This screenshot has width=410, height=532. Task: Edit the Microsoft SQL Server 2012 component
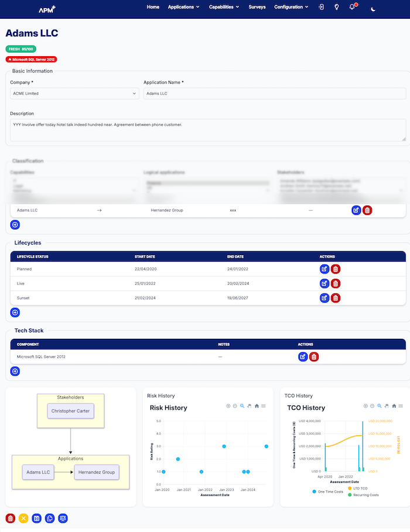tap(303, 357)
